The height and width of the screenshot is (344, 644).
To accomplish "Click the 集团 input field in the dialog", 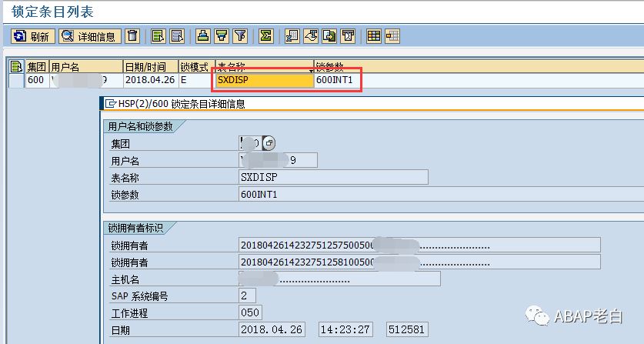I will tap(250, 143).
